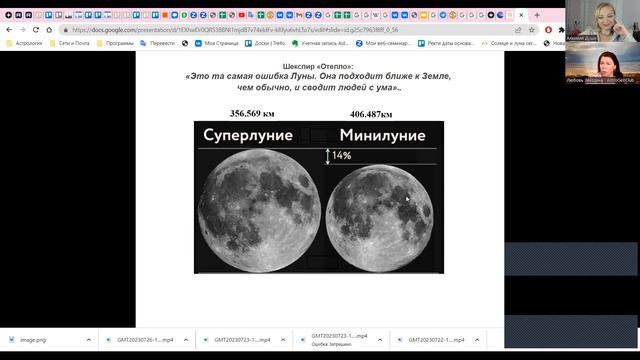640x360 pixels.
Task: Open the globe bookmark after Перевести
Action: coord(185,43)
